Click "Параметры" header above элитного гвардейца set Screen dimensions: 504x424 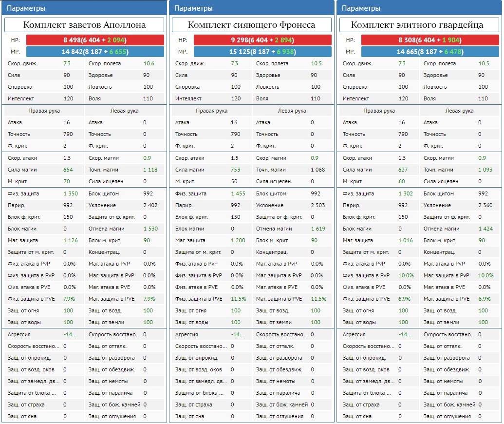(361, 8)
